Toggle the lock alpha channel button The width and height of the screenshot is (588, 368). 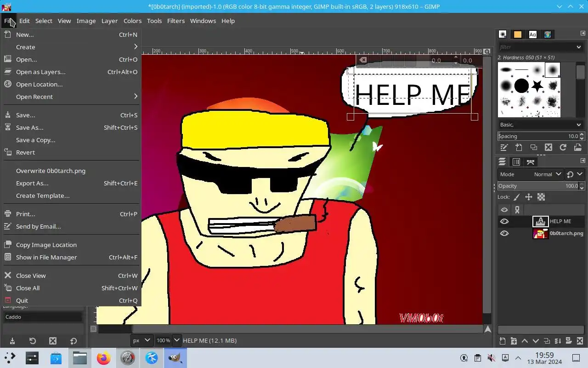click(x=541, y=197)
